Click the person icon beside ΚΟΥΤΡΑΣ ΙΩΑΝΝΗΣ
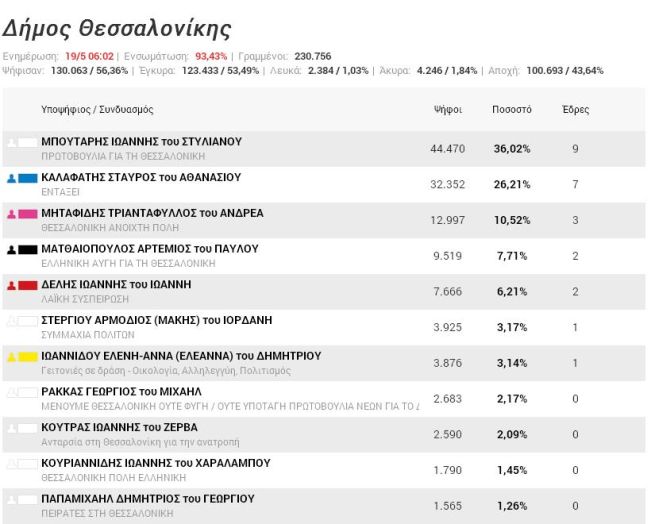The height and width of the screenshot is (524, 648). (12, 428)
